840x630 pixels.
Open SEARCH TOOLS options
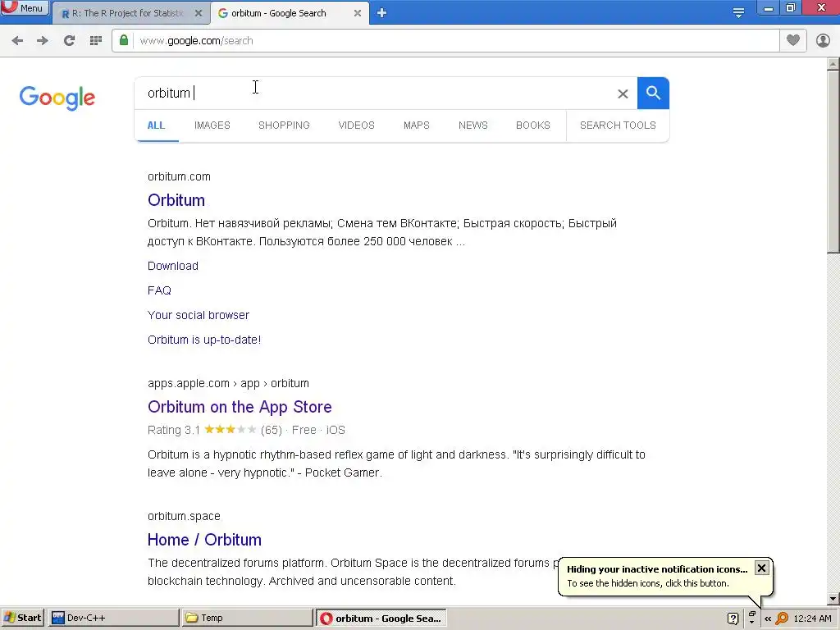[618, 126]
